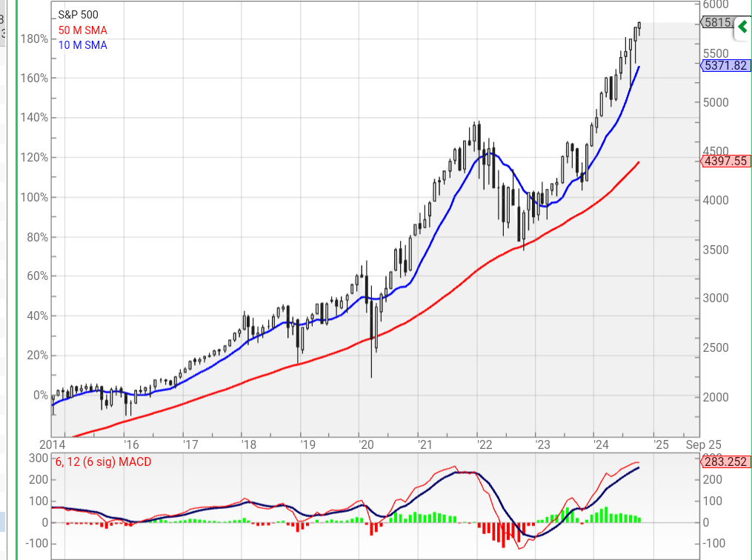Click the '18 year label

[x=249, y=444]
